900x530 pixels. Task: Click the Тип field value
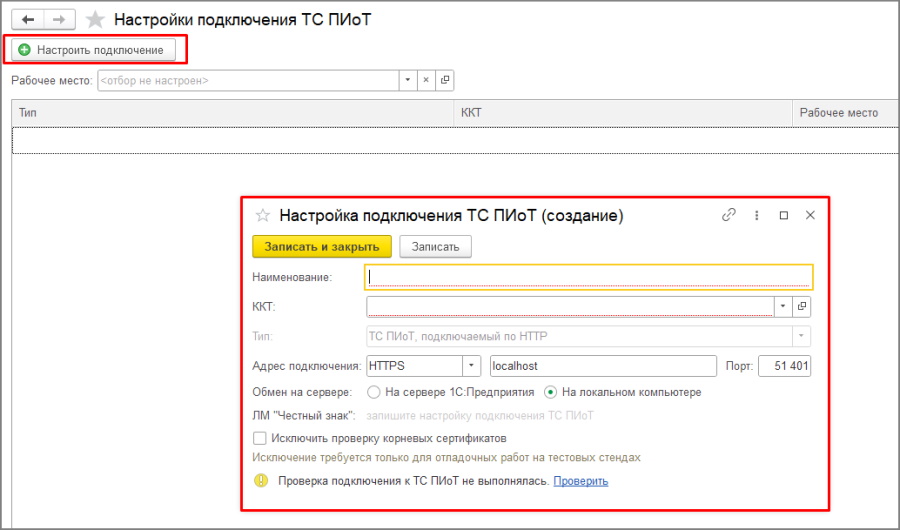point(580,336)
